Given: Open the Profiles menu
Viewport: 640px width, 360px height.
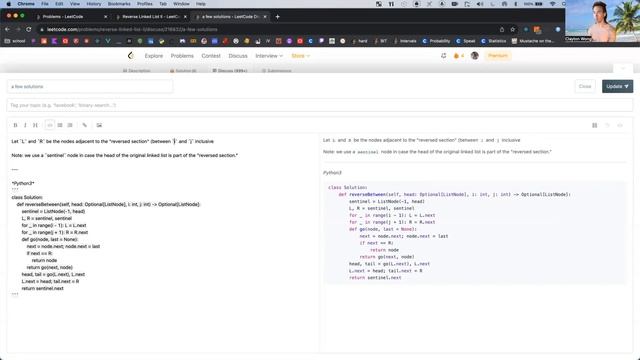Looking at the screenshot, I should (144, 4).
